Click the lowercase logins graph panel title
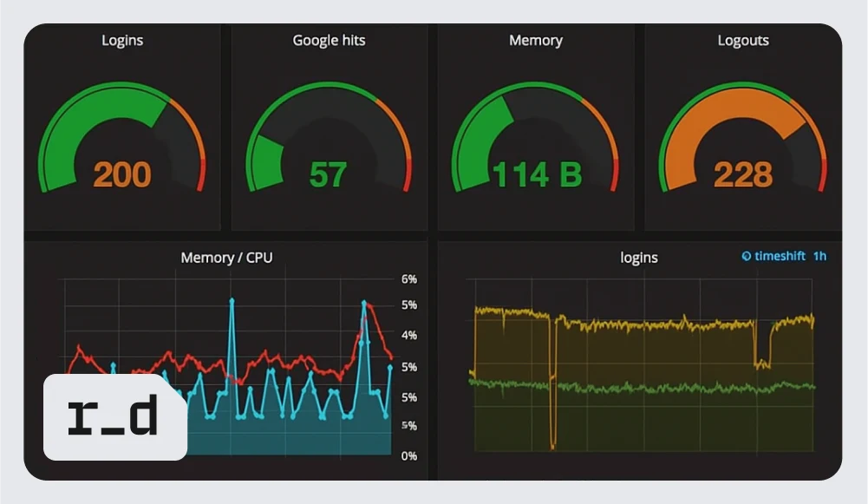 (x=638, y=258)
